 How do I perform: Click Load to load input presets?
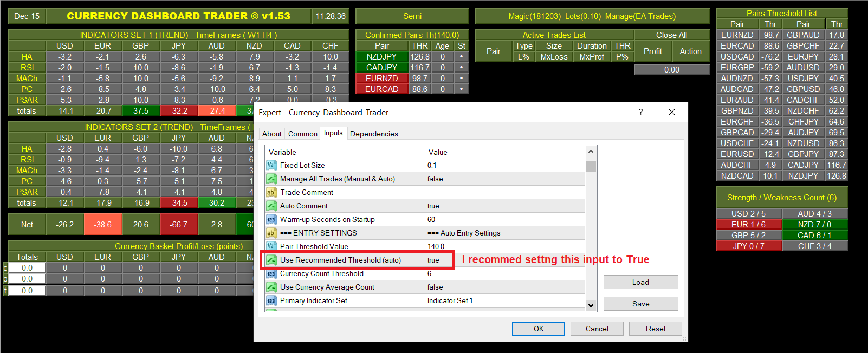tap(640, 282)
